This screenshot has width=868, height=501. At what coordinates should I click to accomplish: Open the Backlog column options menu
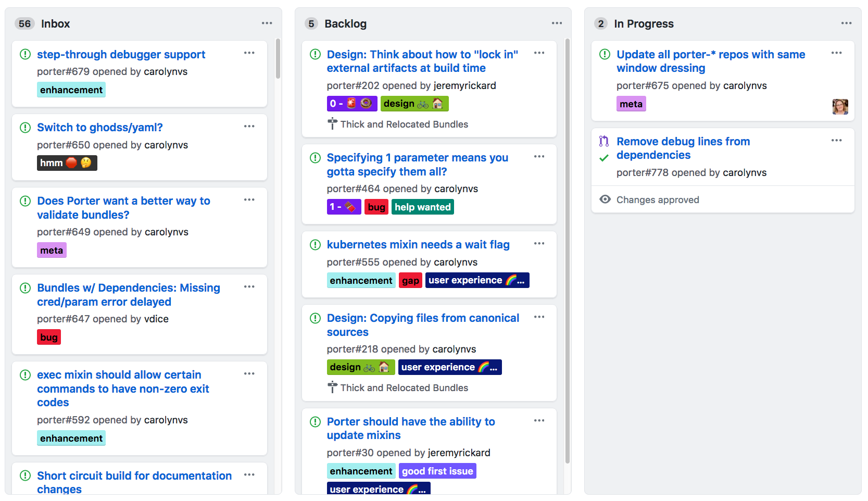click(x=557, y=23)
